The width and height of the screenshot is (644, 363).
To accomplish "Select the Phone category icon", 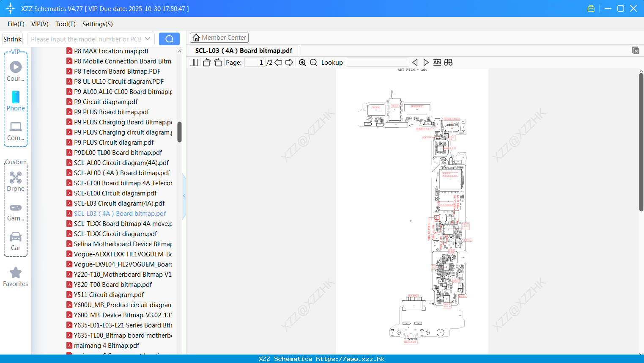I will [x=16, y=101].
